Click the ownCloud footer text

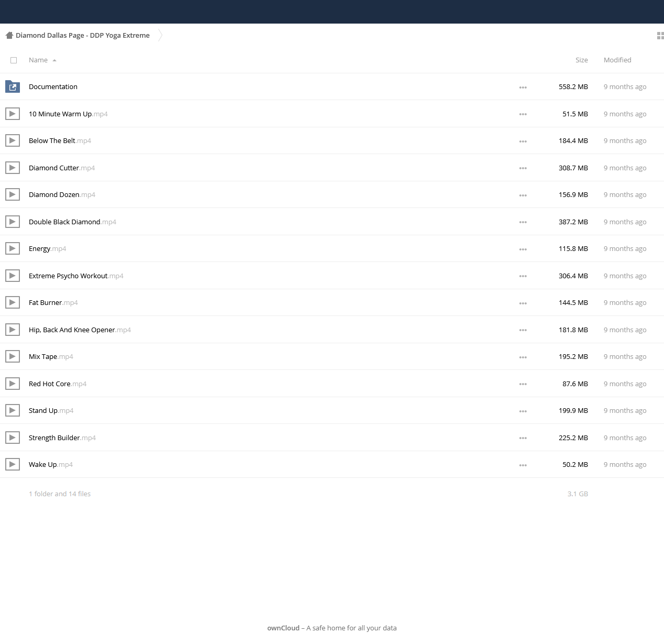tap(332, 628)
